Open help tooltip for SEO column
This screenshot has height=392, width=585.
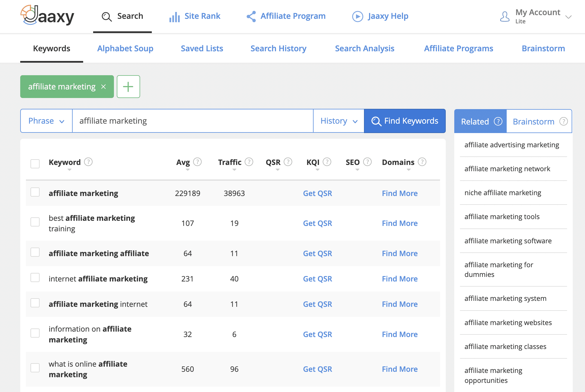coord(367,162)
